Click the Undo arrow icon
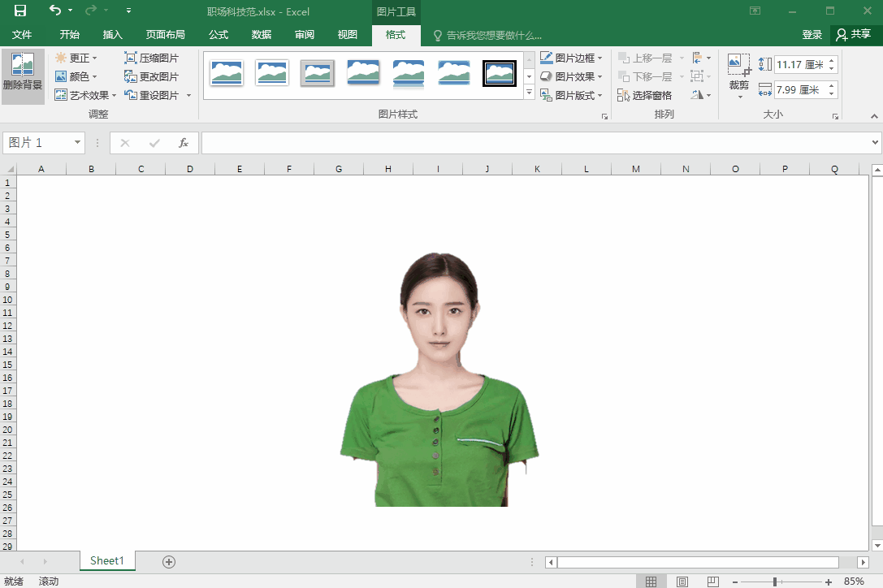 click(54, 11)
